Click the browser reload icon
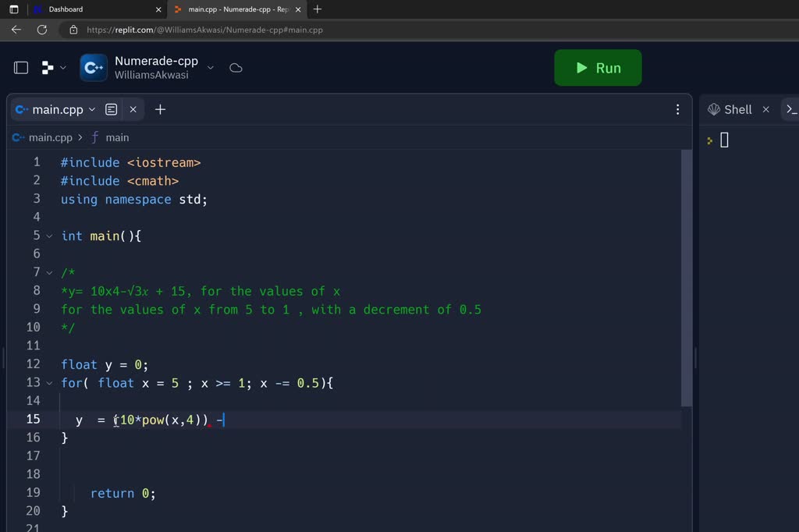The width and height of the screenshot is (799, 532). point(41,30)
